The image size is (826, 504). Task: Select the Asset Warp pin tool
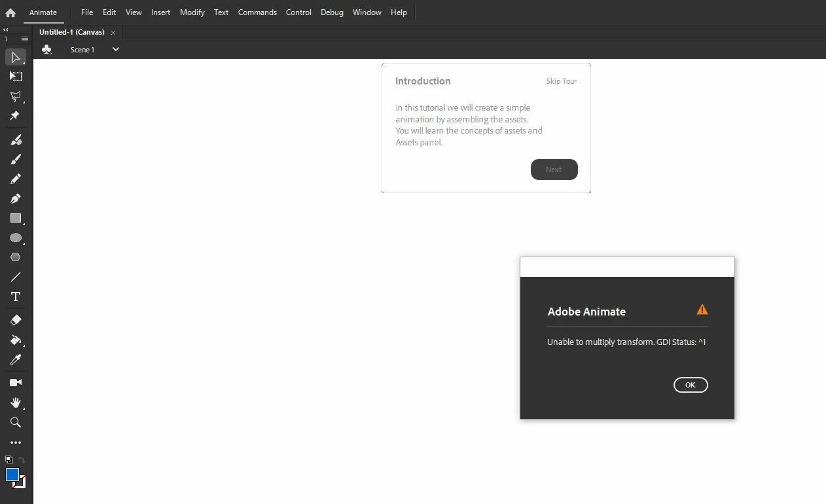pyautogui.click(x=15, y=115)
